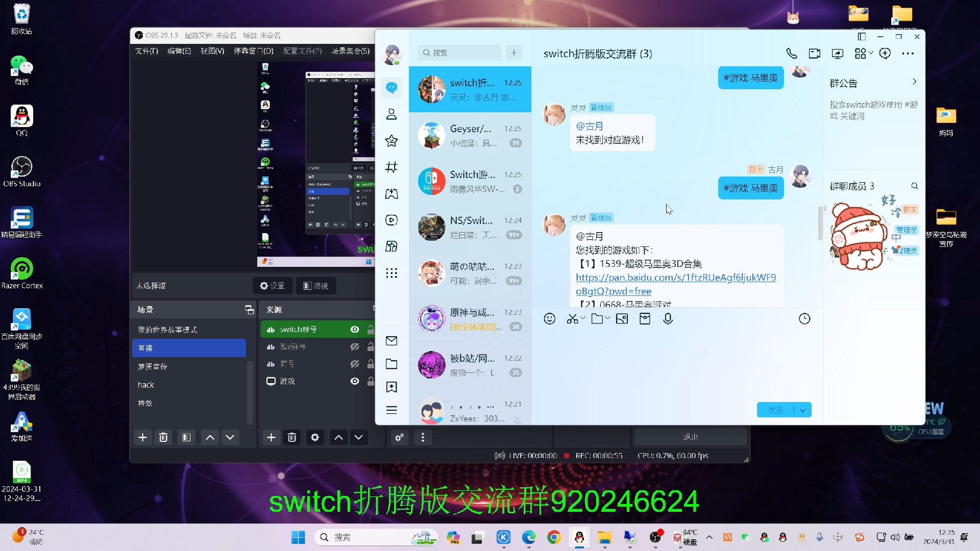Move scene down with arrow in OBS
980x551 pixels.
point(230,437)
